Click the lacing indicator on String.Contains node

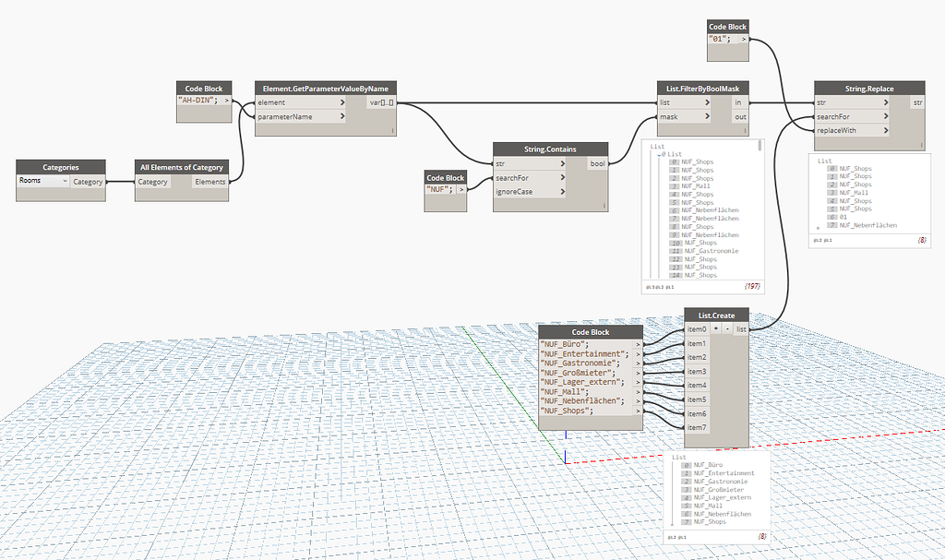pos(604,205)
